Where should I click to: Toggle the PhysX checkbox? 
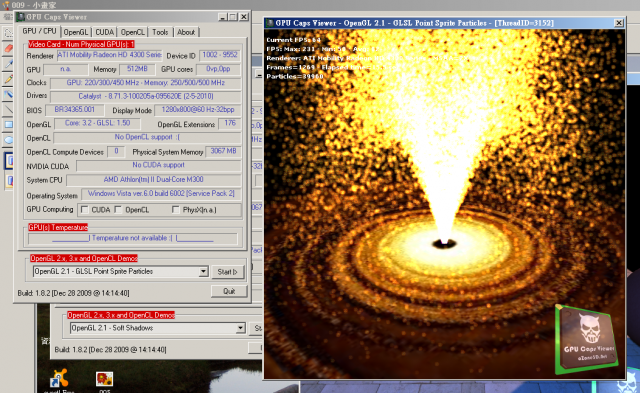(x=176, y=210)
